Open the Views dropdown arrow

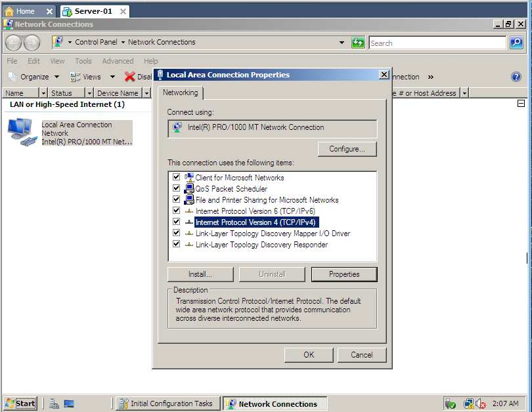coord(112,77)
